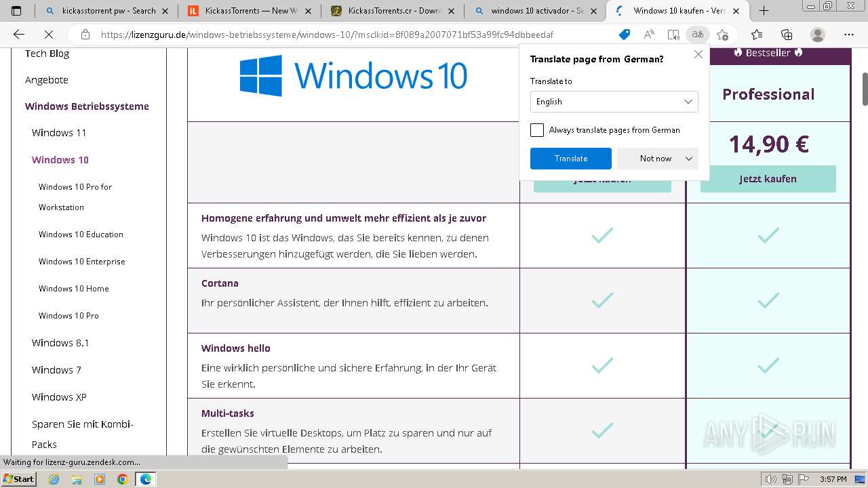The image size is (868, 488).
Task: Open the Windows 10 Pro sidebar link
Action: pos(68,316)
